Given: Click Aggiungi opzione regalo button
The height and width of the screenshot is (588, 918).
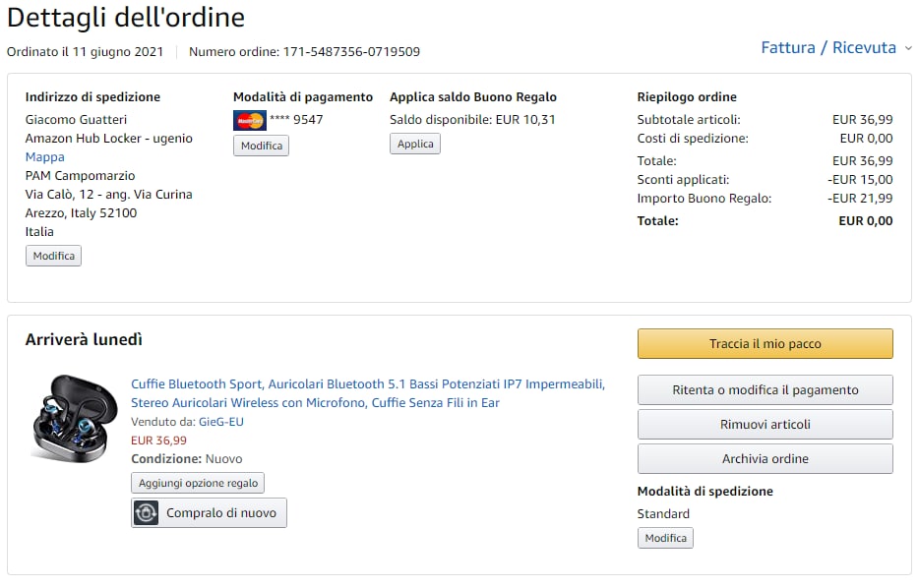Looking at the screenshot, I should [198, 483].
